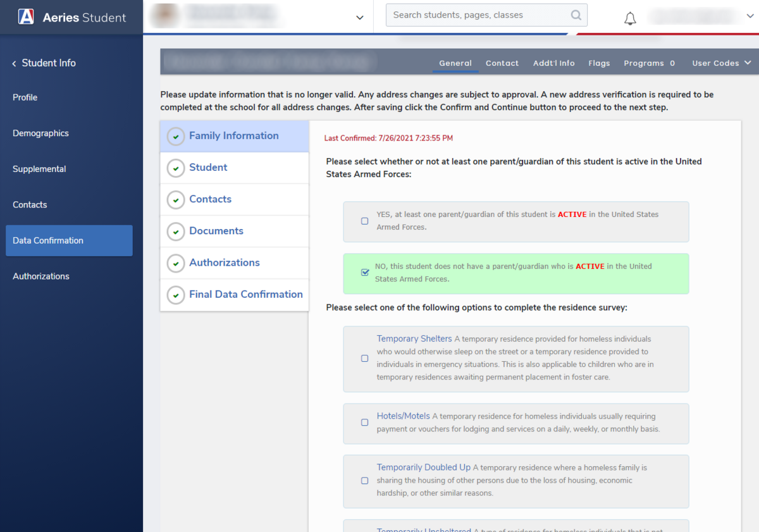Go to the Authorizations confirmation step
759x532 pixels.
coord(235,263)
